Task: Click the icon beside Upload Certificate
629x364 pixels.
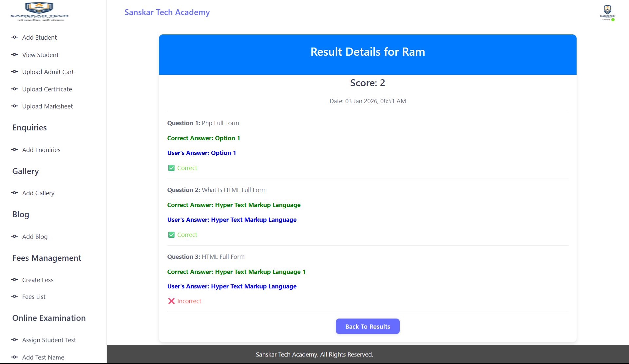Action: [14, 89]
